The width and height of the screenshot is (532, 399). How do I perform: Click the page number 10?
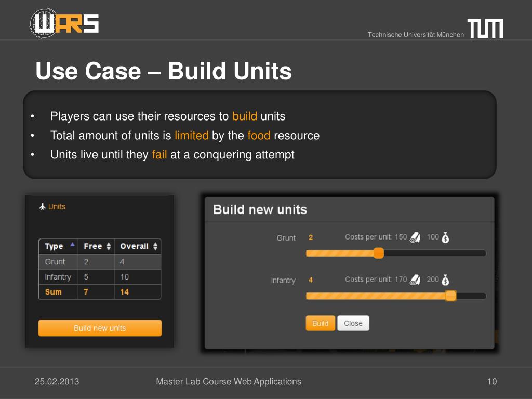click(x=492, y=382)
